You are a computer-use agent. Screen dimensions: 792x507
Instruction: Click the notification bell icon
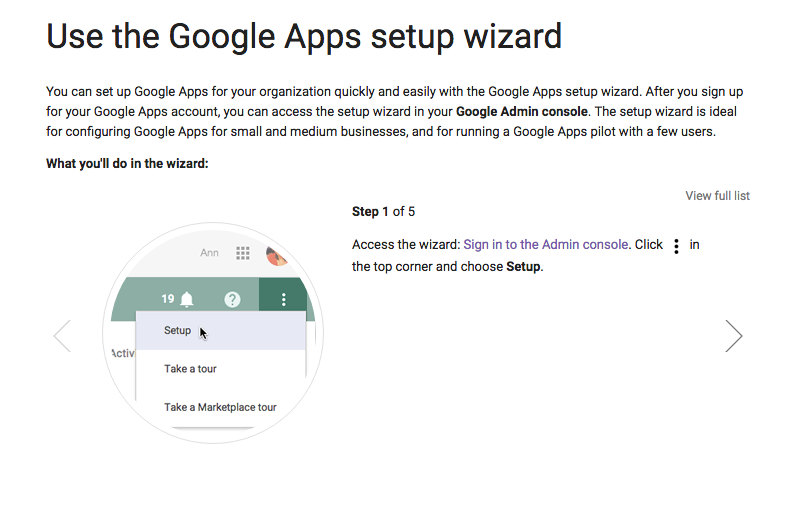tap(187, 299)
